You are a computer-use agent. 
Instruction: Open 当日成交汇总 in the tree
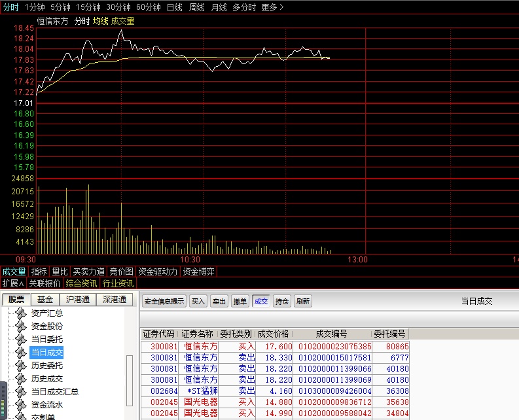54,391
